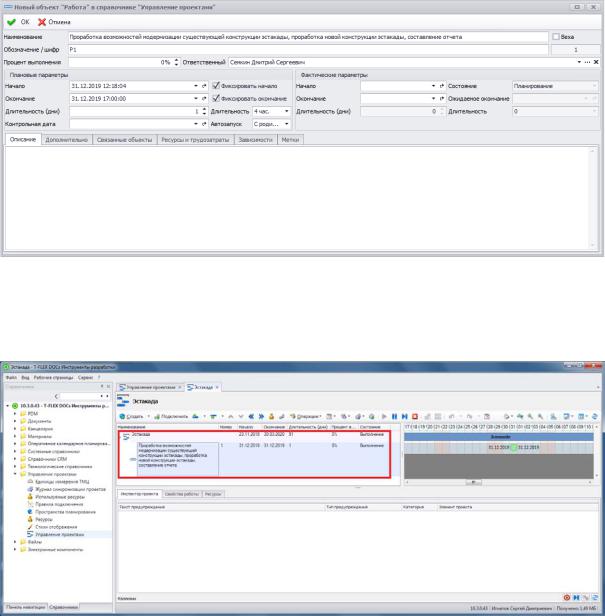The height and width of the screenshot is (616, 605).
Task: Toggle the Веха checkbox
Action: pos(556,37)
